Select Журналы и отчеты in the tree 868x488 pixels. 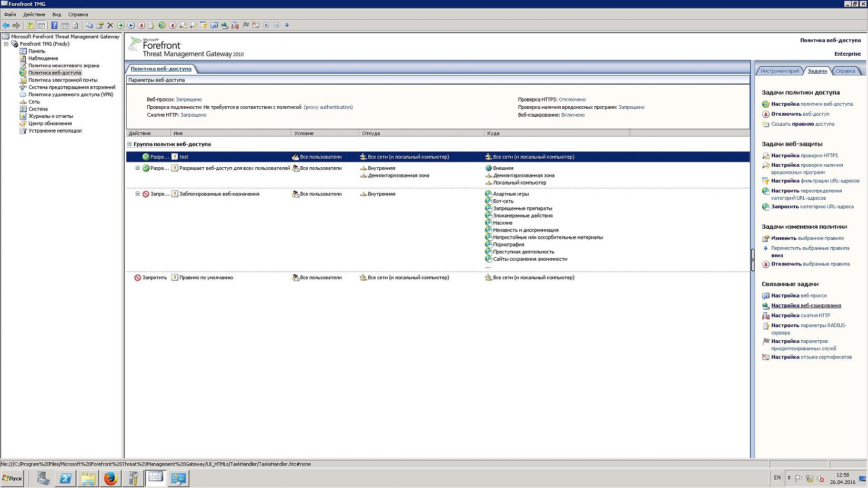click(51, 116)
